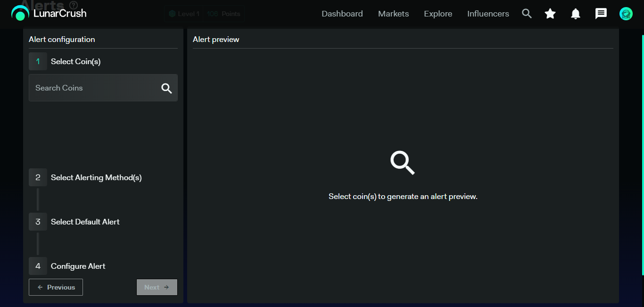
Task: Click the Level 1 points badge
Action: click(x=204, y=14)
